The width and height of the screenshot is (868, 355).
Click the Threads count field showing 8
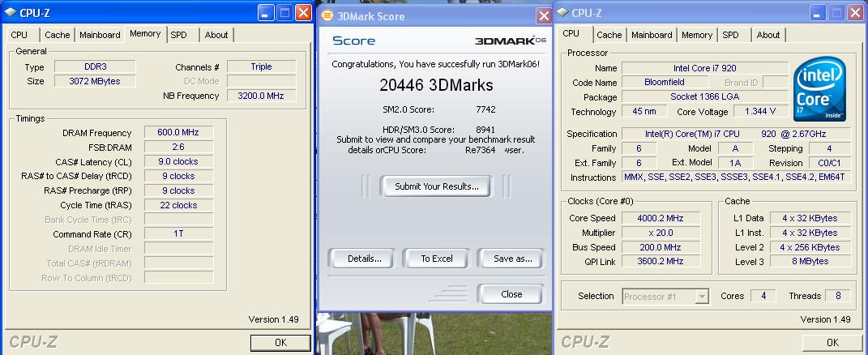tap(837, 297)
